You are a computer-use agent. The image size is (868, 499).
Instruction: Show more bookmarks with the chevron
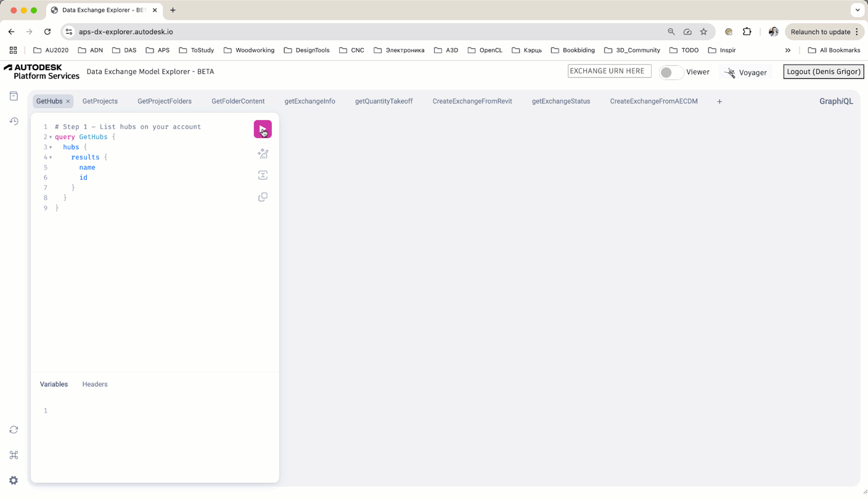coord(788,51)
